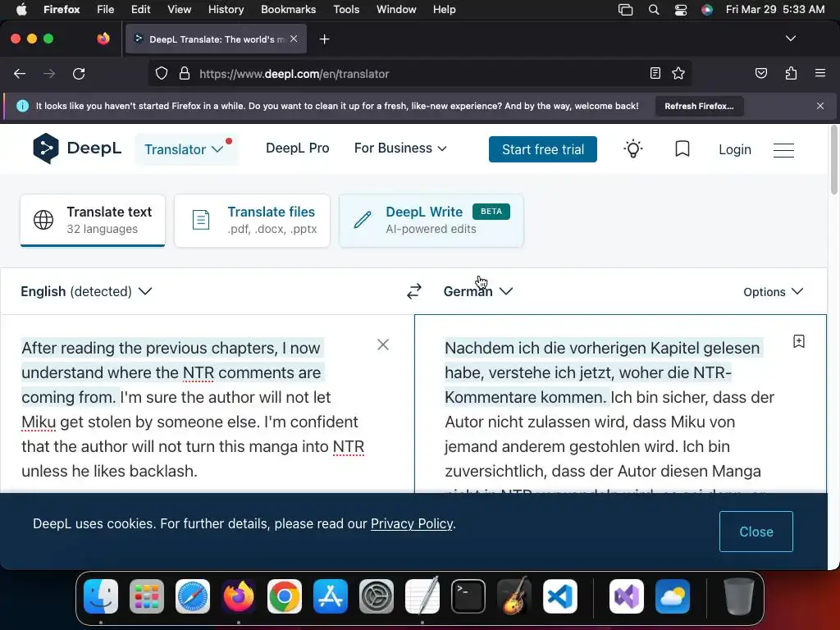Select the Translate text tab
Viewport: 840px width, 630px height.
pos(93,220)
